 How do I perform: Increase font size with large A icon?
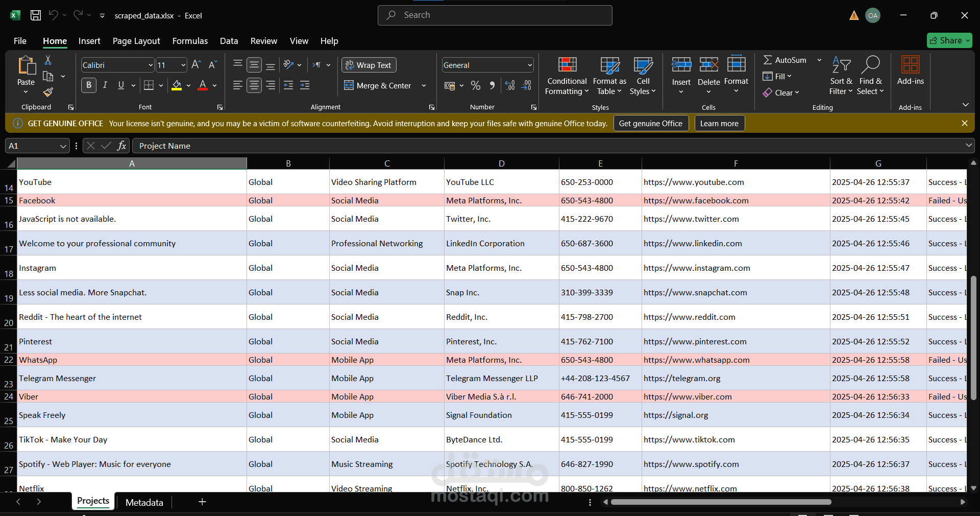pos(196,65)
